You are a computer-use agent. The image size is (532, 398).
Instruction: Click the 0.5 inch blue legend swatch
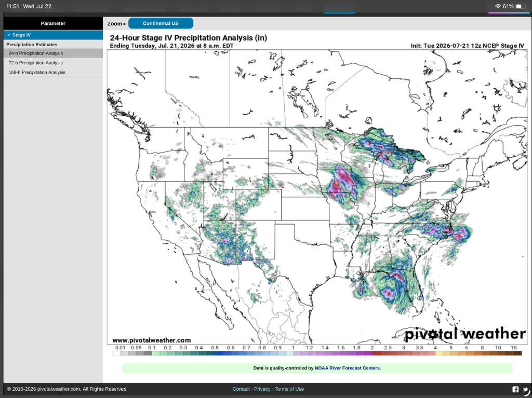tap(219, 353)
